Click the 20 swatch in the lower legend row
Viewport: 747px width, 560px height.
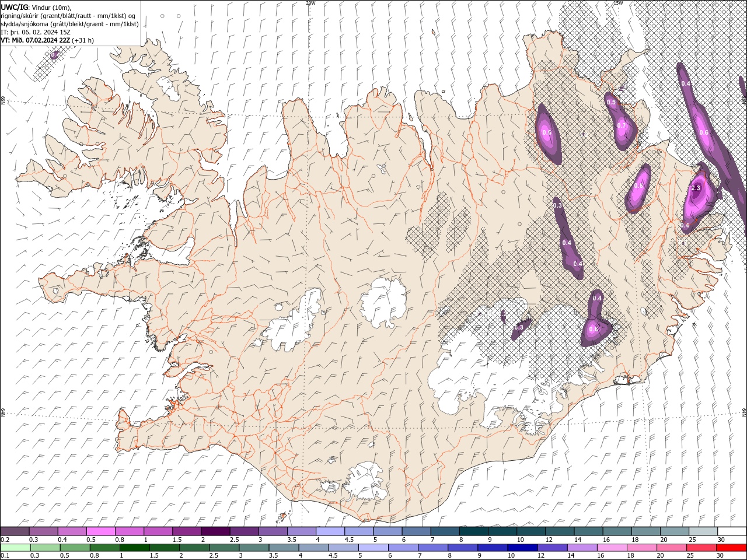click(671, 548)
